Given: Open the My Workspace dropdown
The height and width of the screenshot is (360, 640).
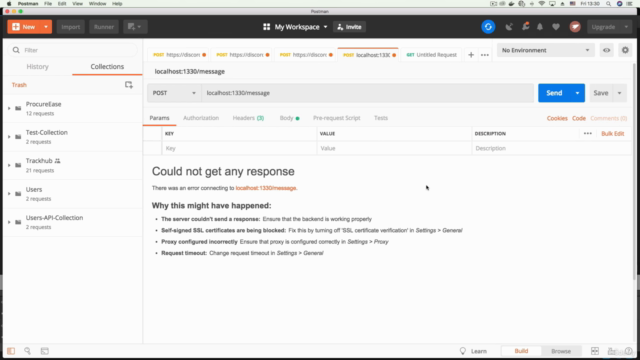Looking at the screenshot, I should click(301, 27).
